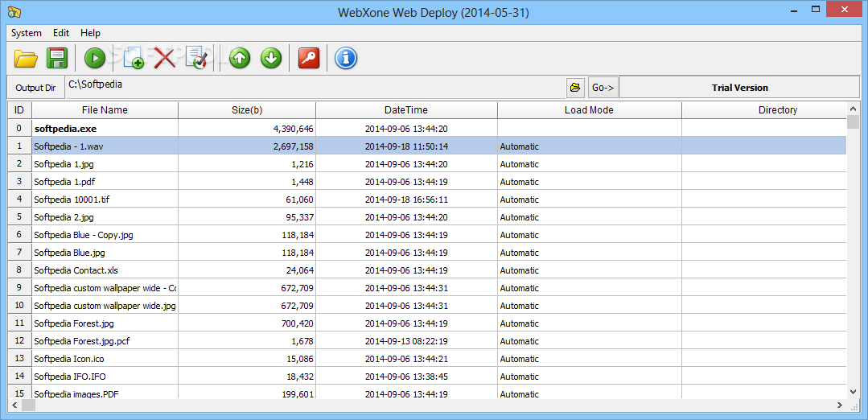
Task: Sort by File Name column header
Action: pos(105,110)
